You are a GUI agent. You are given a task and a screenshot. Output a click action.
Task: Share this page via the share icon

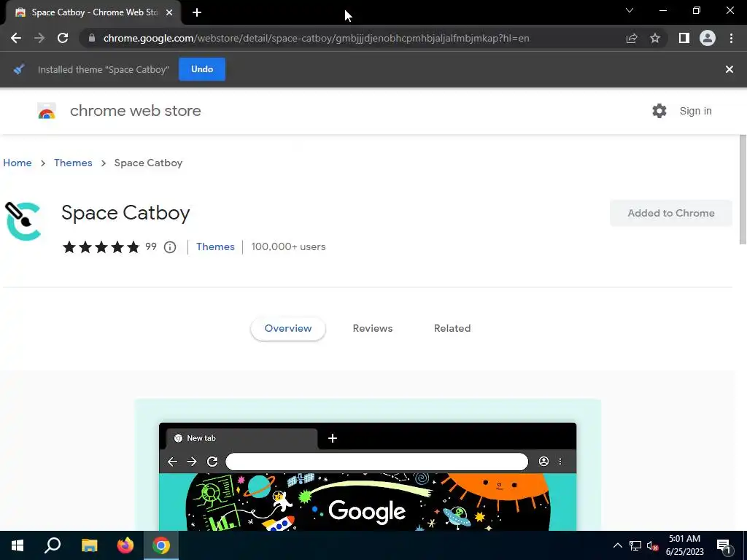point(632,38)
